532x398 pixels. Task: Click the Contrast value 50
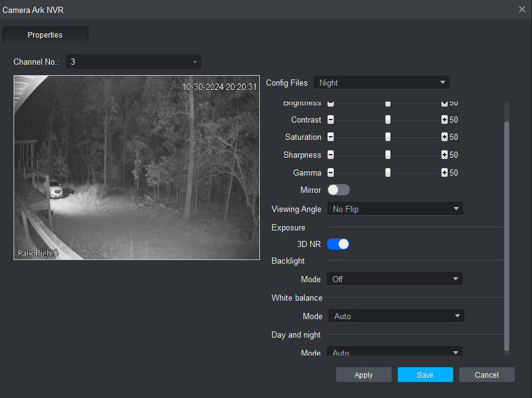(x=454, y=120)
